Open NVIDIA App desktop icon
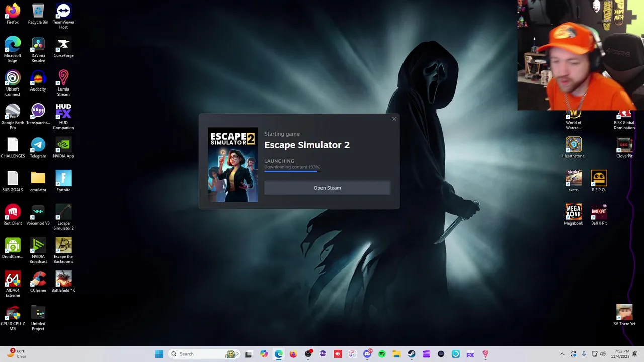 point(63,148)
